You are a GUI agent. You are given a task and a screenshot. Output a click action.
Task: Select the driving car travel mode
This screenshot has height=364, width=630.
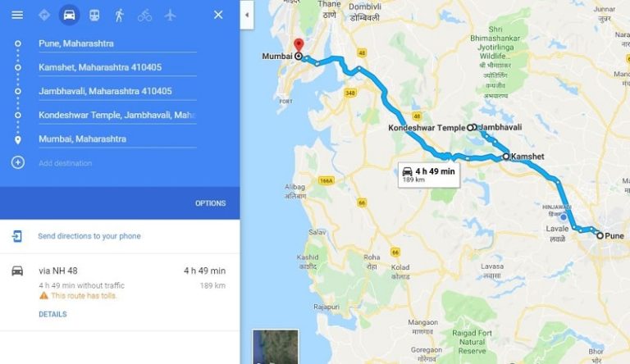click(69, 15)
